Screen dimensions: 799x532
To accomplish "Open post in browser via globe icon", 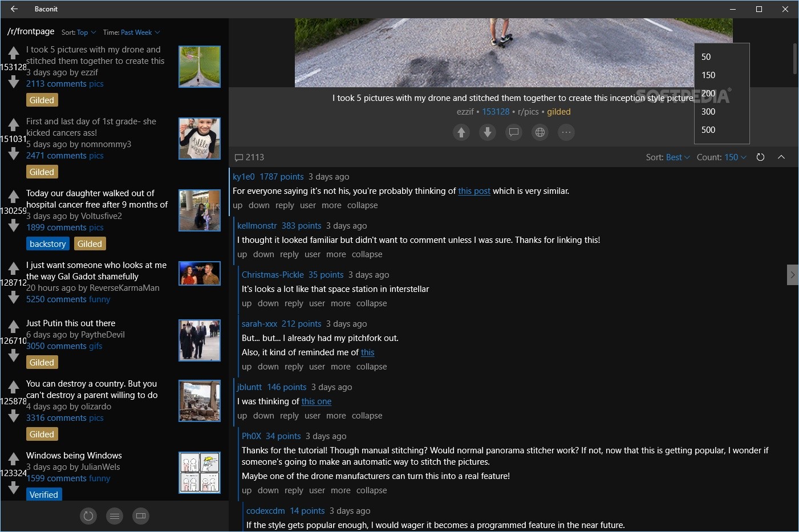I will 540,132.
